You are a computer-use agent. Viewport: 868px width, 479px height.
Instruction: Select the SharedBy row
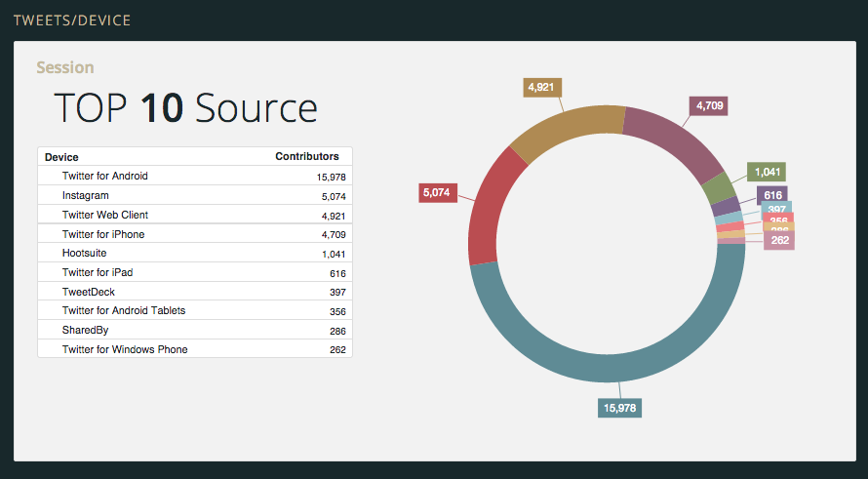click(x=195, y=330)
